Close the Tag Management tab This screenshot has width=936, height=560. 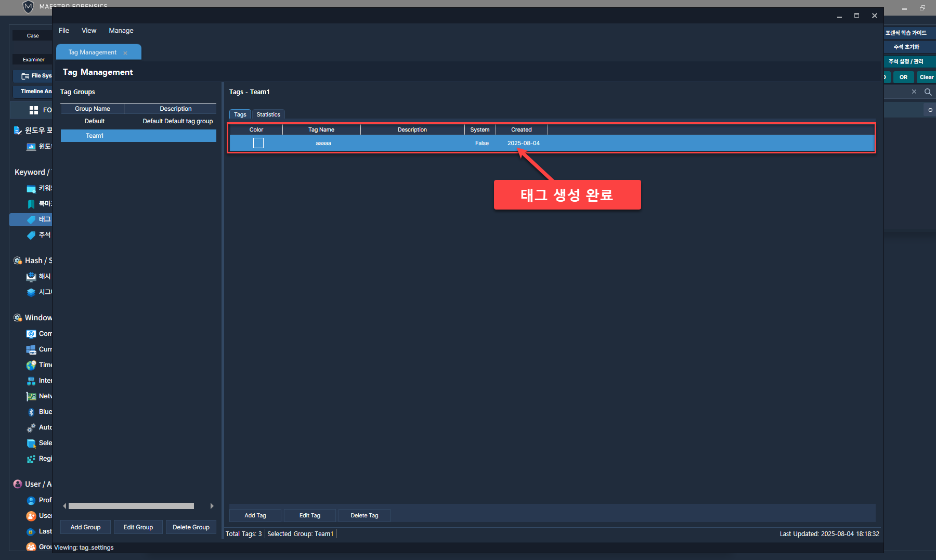coord(125,53)
